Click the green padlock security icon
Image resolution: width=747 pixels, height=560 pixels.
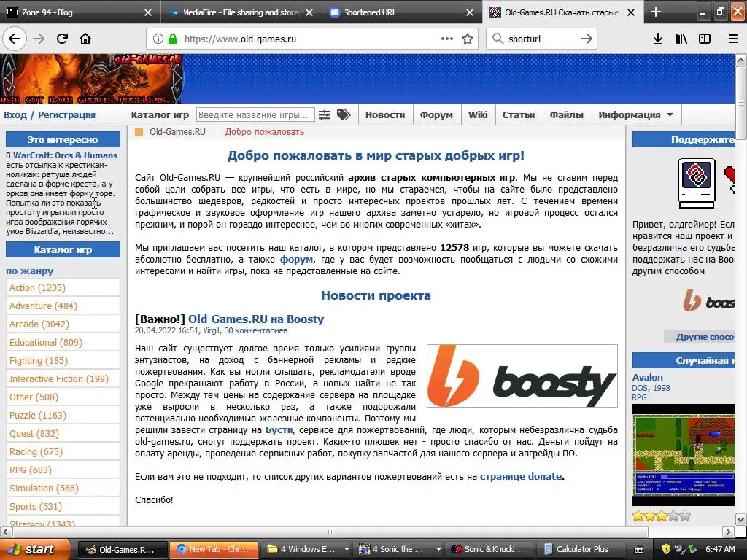173,39
